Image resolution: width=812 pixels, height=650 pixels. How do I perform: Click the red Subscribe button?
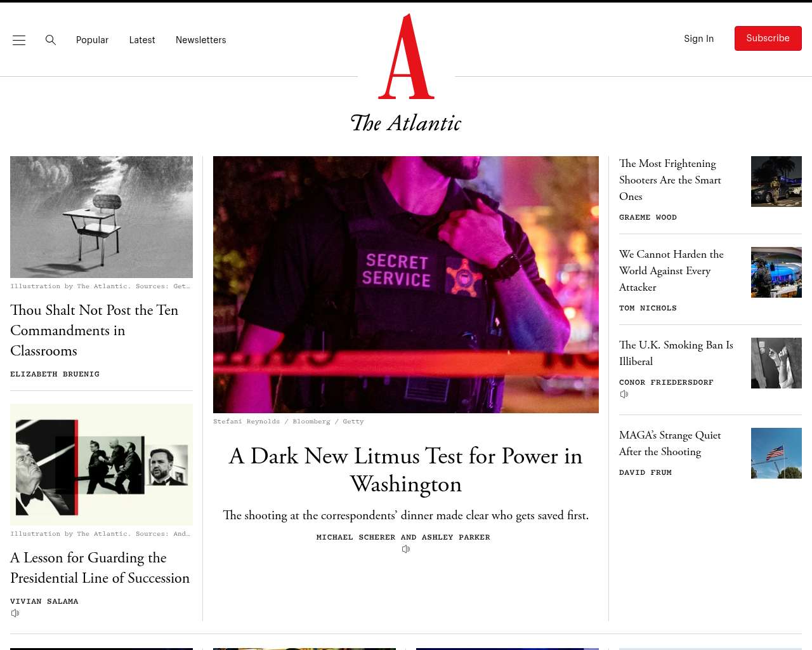(768, 39)
